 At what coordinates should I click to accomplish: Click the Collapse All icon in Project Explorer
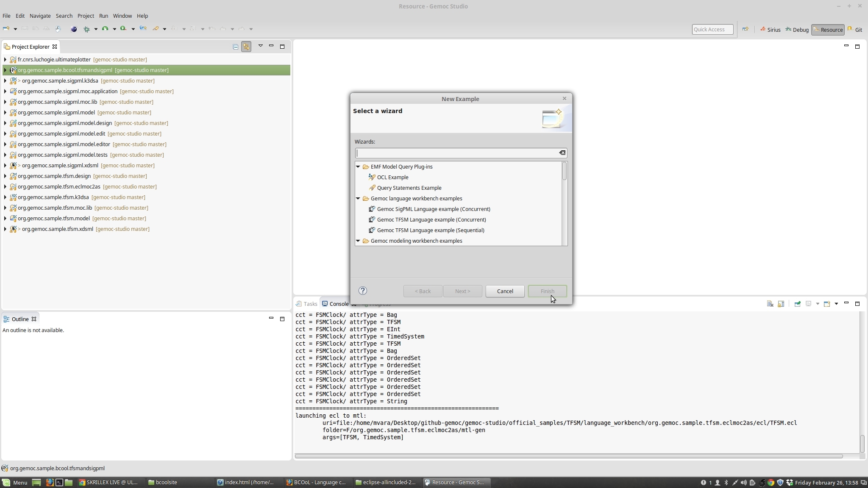[x=236, y=47]
